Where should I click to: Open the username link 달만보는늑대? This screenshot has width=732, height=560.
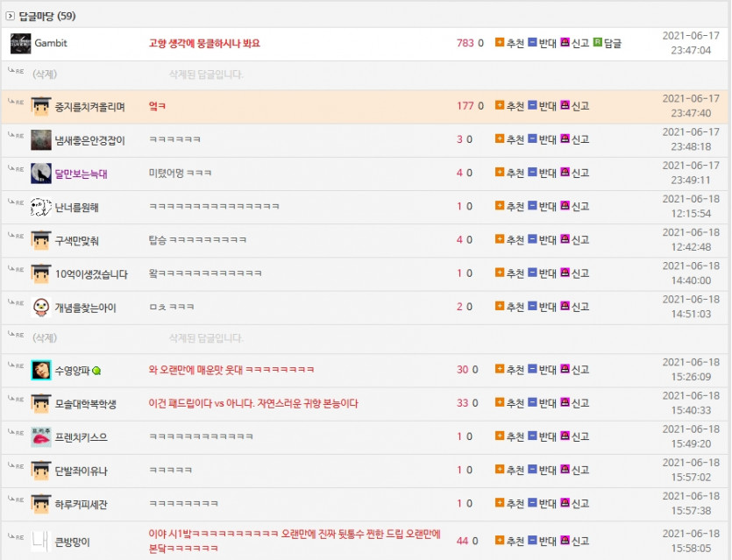[82, 174]
